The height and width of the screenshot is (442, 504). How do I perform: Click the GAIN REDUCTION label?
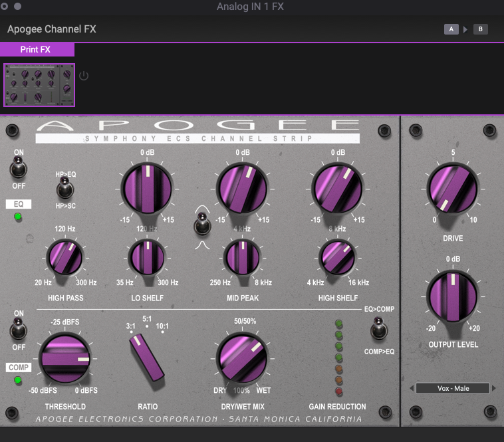(x=337, y=407)
